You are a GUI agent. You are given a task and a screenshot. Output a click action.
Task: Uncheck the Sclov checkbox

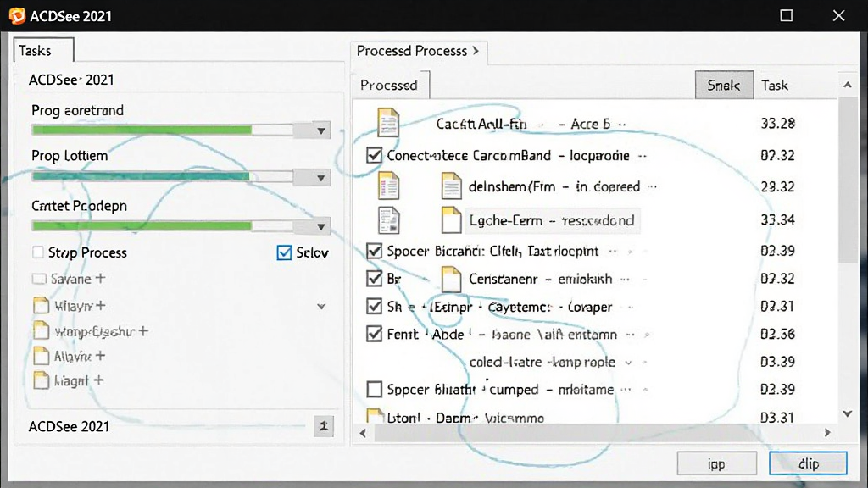point(284,252)
